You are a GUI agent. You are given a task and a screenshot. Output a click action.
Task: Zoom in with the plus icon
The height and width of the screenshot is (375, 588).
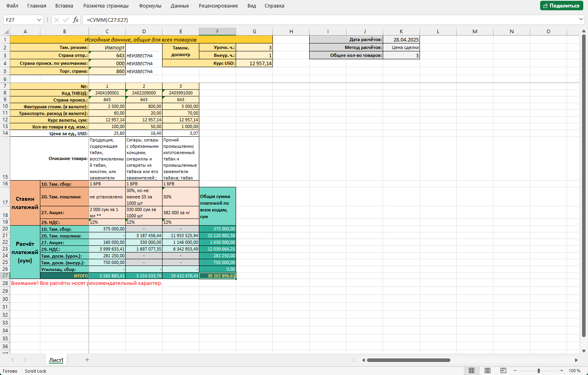tap(562, 371)
